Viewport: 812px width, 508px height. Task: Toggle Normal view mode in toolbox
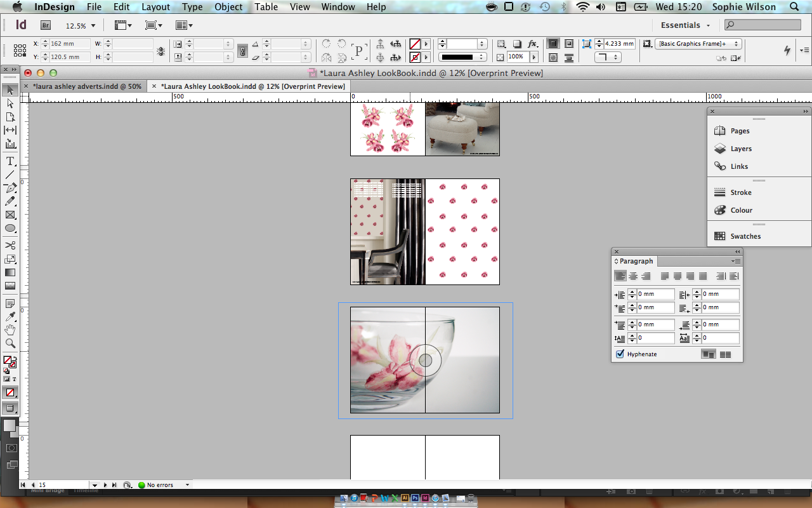(x=10, y=408)
